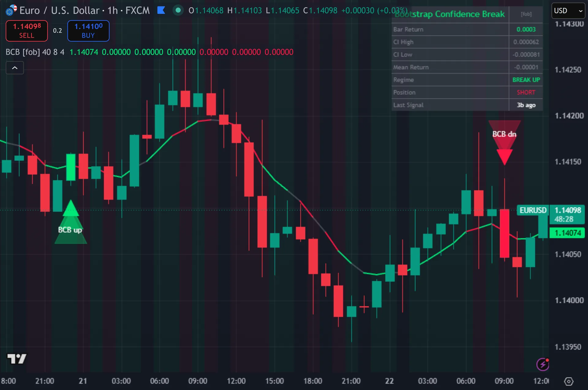Click the 15:00 time axis label
Viewport: 588px width, 390px height.
pos(274,381)
